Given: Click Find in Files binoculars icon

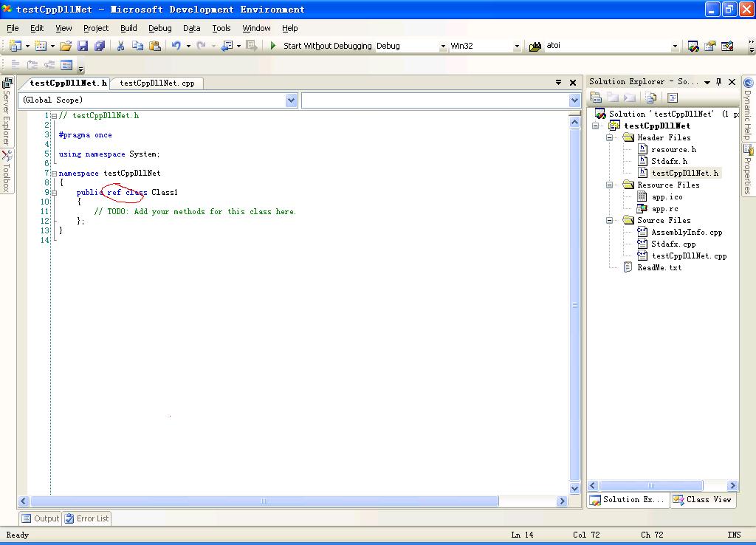Looking at the screenshot, I should tap(535, 46).
